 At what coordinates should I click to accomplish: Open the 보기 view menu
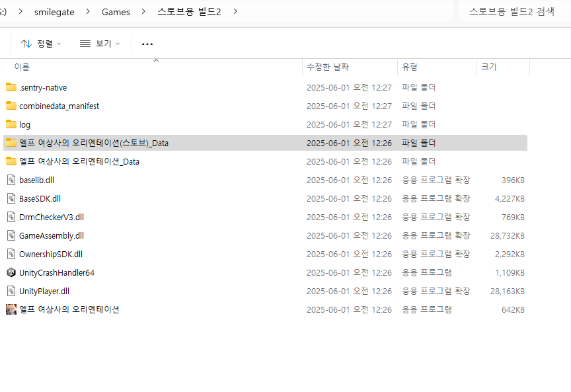(100, 44)
